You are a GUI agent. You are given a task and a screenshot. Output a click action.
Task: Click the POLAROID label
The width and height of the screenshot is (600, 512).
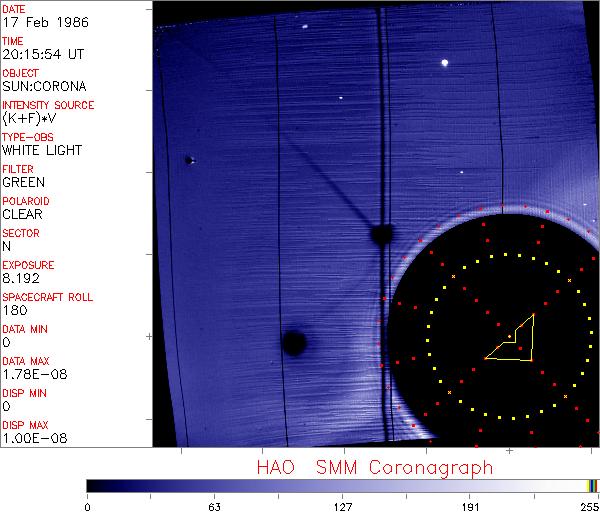(26, 201)
